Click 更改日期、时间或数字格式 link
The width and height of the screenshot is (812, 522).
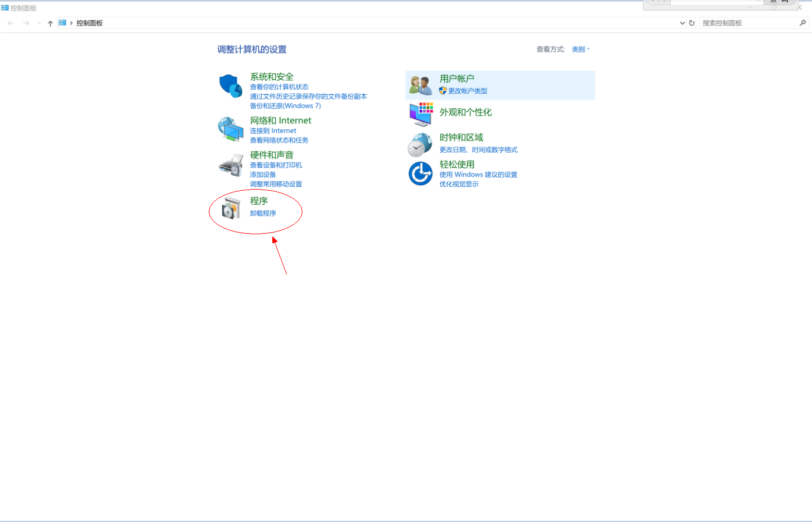[x=478, y=150]
